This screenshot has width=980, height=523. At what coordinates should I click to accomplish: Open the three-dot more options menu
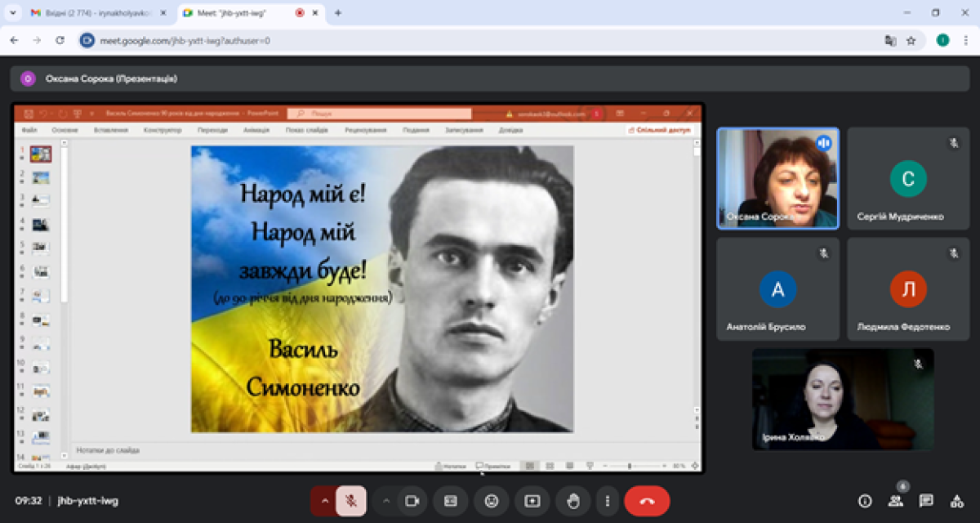(607, 501)
